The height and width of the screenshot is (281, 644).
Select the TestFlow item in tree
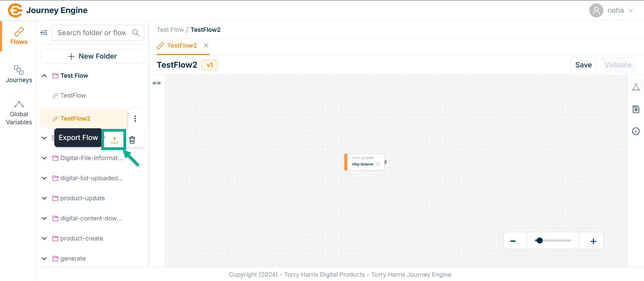pyautogui.click(x=73, y=95)
